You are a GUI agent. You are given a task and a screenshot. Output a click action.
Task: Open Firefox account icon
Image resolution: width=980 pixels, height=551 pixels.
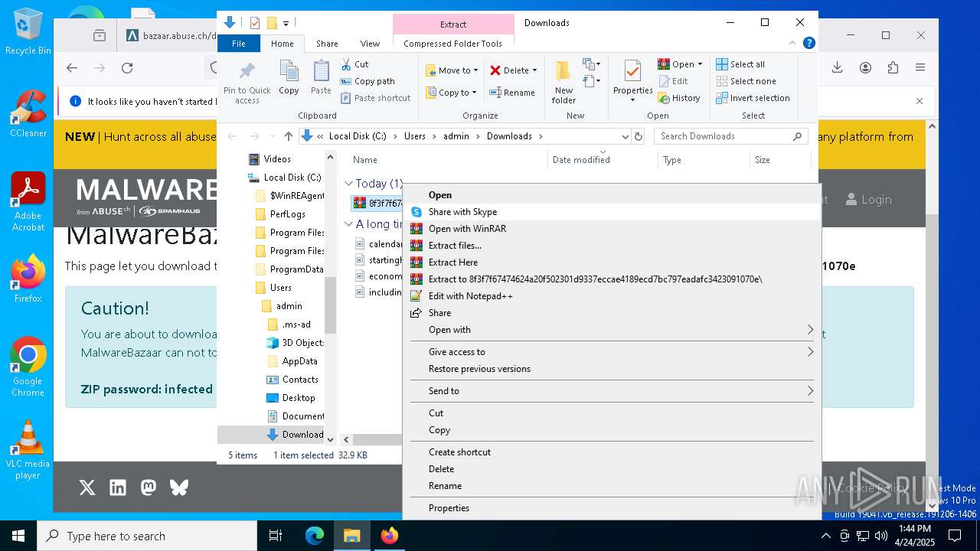(865, 68)
